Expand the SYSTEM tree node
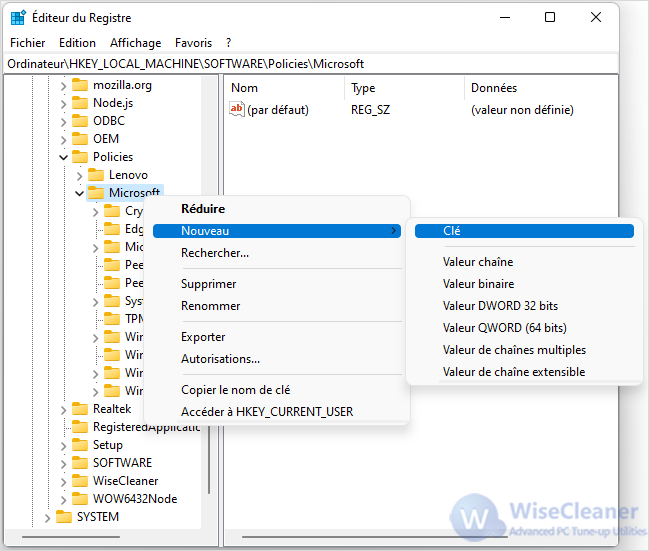 [47, 518]
